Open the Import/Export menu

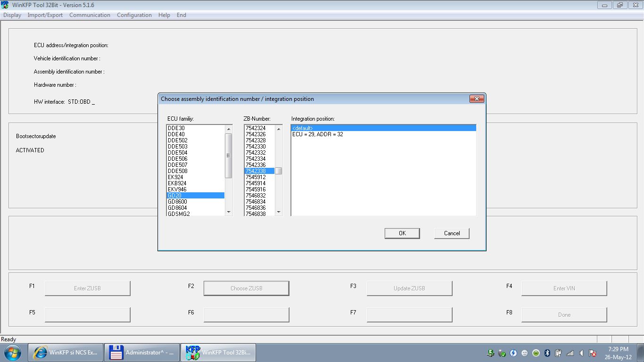tap(45, 15)
